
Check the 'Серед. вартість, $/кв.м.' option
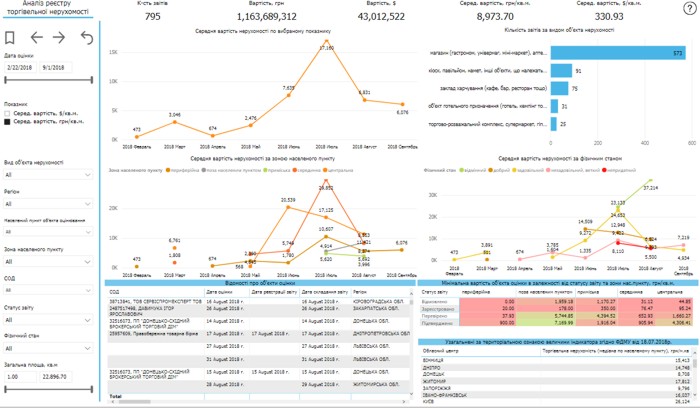pos(7,114)
